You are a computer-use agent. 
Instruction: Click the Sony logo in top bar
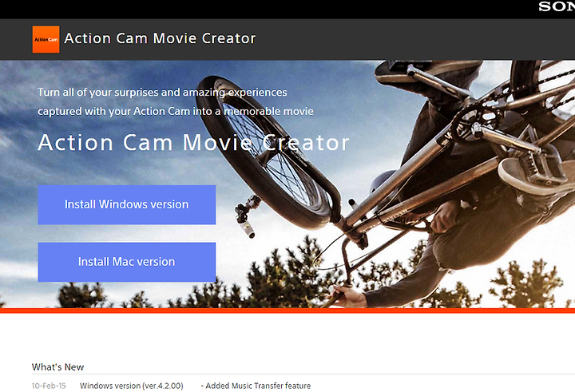click(557, 6)
